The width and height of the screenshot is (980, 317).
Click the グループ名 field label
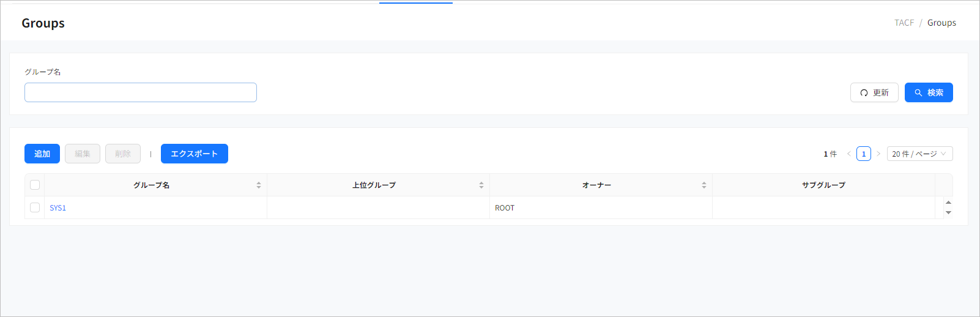point(43,72)
